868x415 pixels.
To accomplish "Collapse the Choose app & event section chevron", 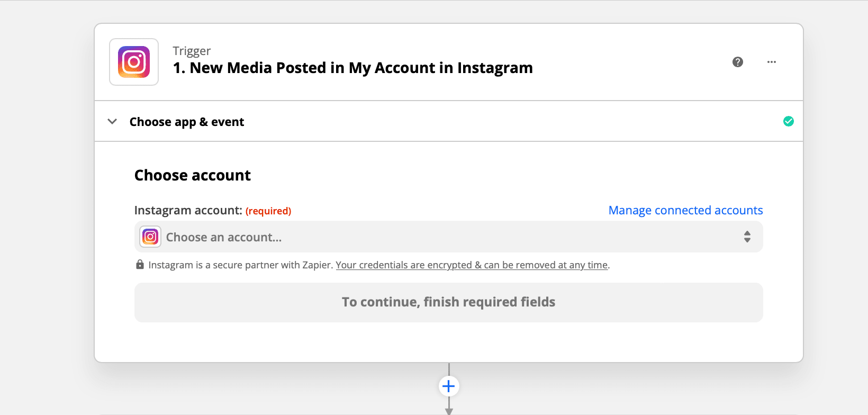I will click(112, 121).
